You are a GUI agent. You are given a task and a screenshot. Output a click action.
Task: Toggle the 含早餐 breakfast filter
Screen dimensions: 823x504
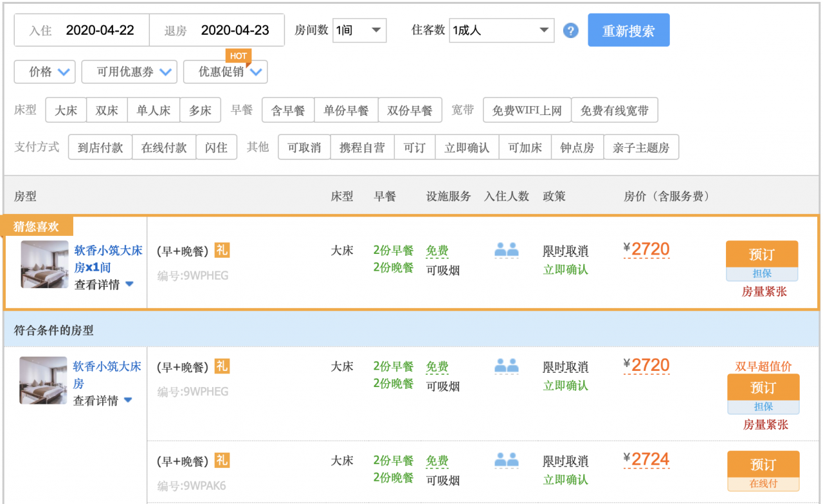pyautogui.click(x=288, y=110)
